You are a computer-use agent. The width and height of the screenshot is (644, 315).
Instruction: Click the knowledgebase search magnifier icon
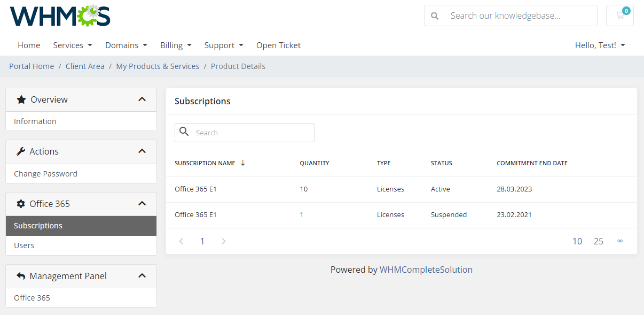(435, 16)
